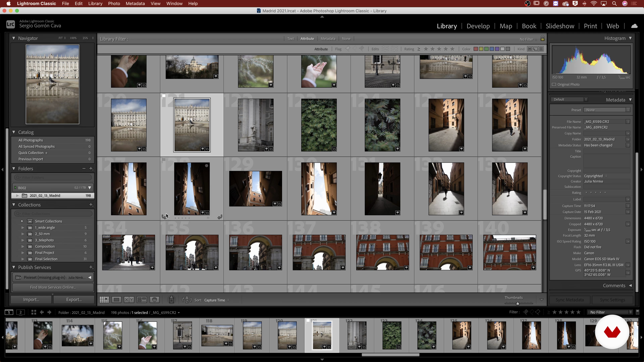
Task: Click the Wi-Fi status menu bar icon
Action: [594, 4]
